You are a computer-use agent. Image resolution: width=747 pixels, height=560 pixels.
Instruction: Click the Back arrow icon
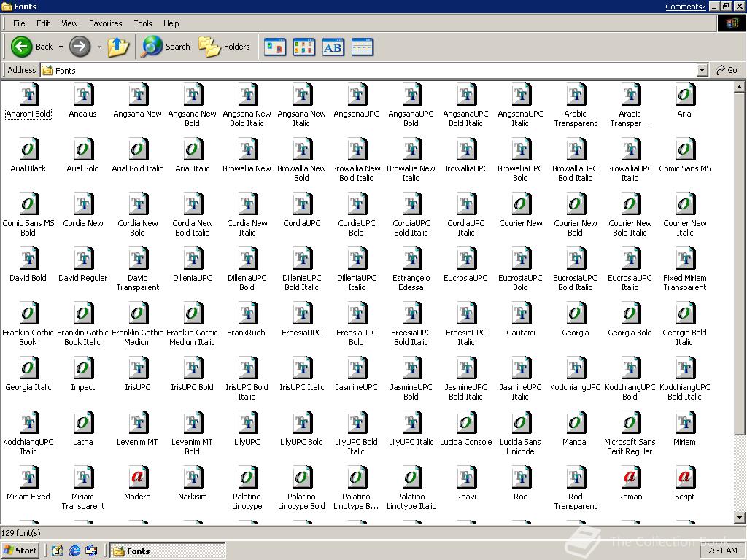[21, 47]
